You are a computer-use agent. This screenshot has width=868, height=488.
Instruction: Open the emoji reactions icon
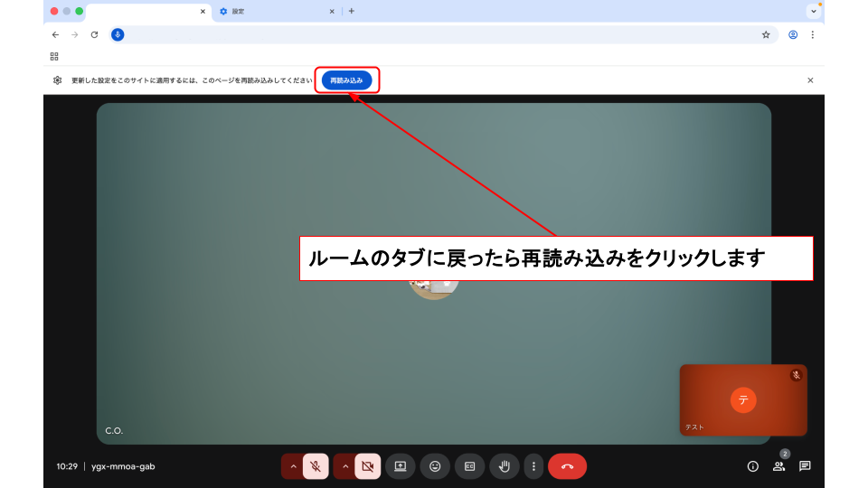point(435,466)
